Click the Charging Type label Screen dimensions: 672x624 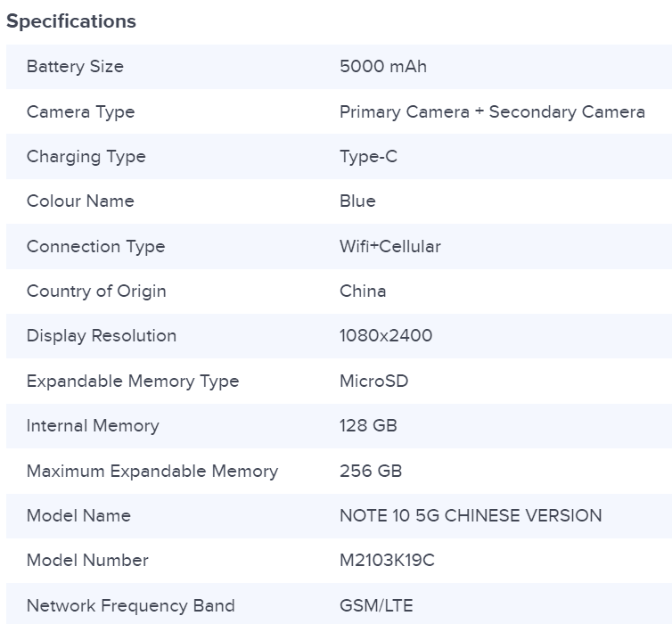(x=86, y=157)
